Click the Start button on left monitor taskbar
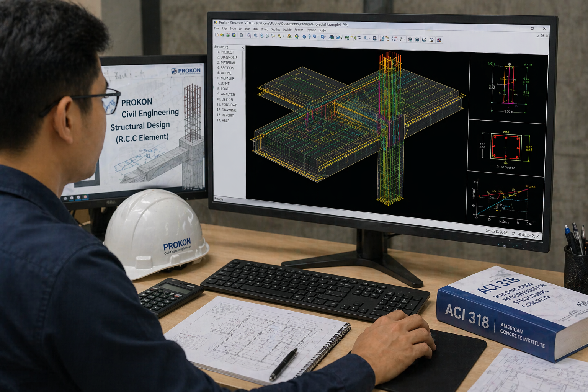The image size is (588, 392). (x=65, y=199)
